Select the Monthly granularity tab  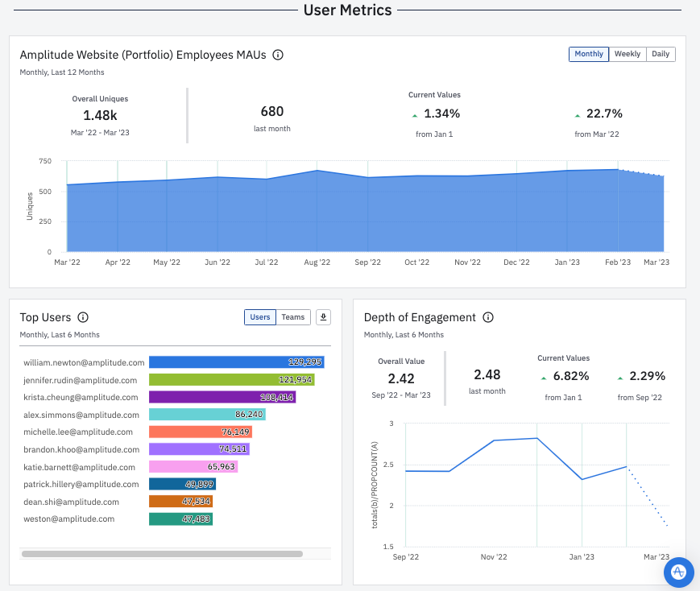pos(589,54)
